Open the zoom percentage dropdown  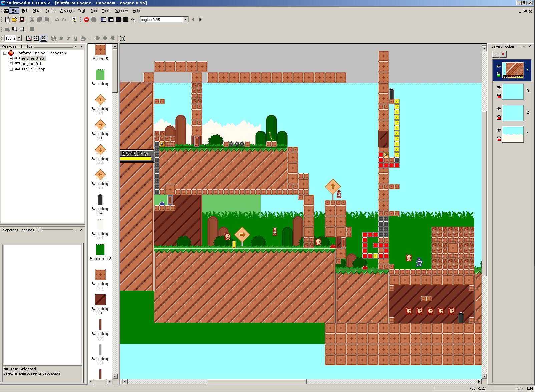click(19, 38)
